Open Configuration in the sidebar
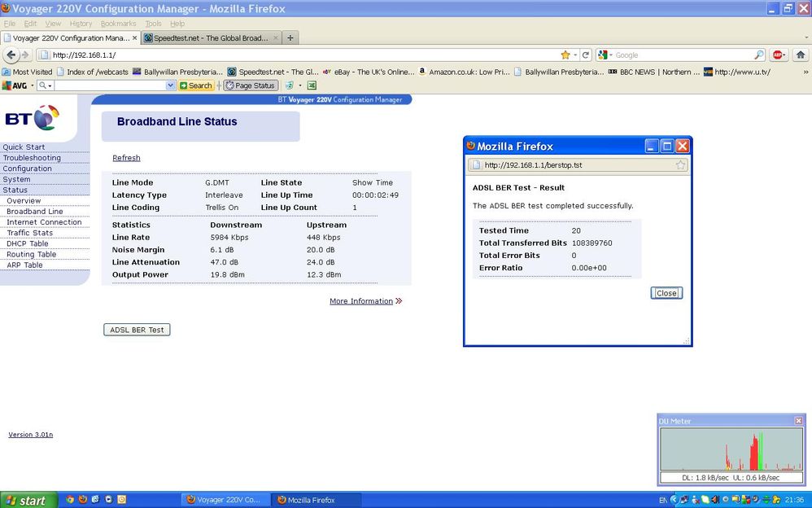This screenshot has width=812, height=508. coord(27,169)
